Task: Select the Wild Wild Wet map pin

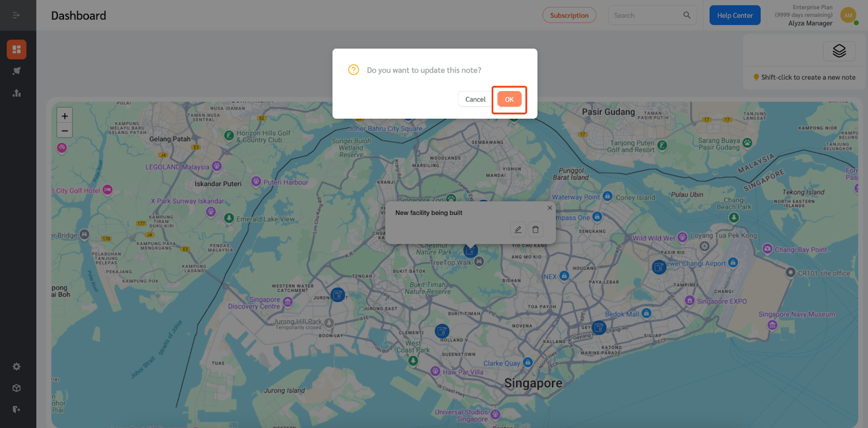Action: [682, 237]
